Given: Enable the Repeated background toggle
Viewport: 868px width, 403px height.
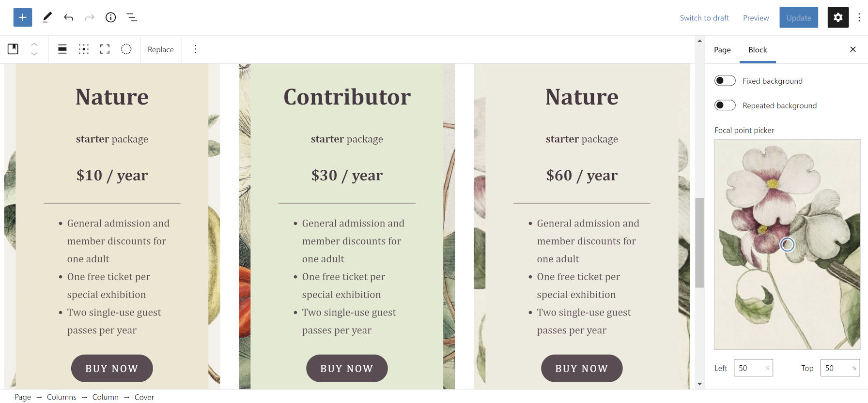Looking at the screenshot, I should (725, 105).
